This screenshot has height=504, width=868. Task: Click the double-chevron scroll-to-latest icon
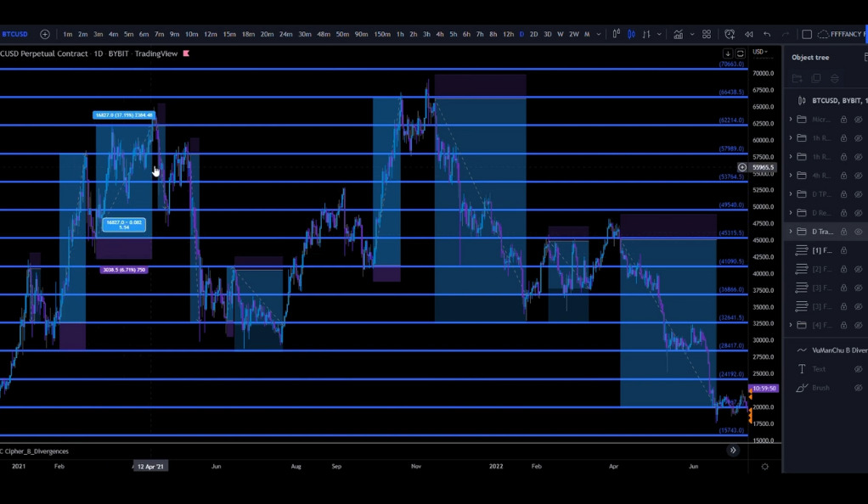(x=733, y=451)
